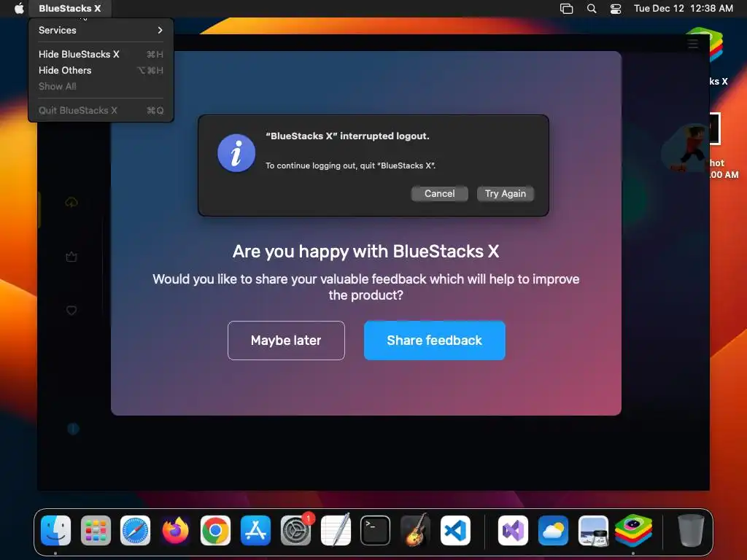Screen dimensions: 747x560
Task: Launch Google Chrome from the dock
Action: (215, 530)
